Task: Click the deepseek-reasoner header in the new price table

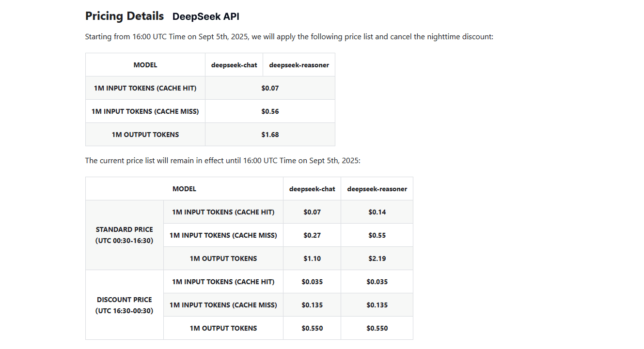Action: (x=299, y=65)
